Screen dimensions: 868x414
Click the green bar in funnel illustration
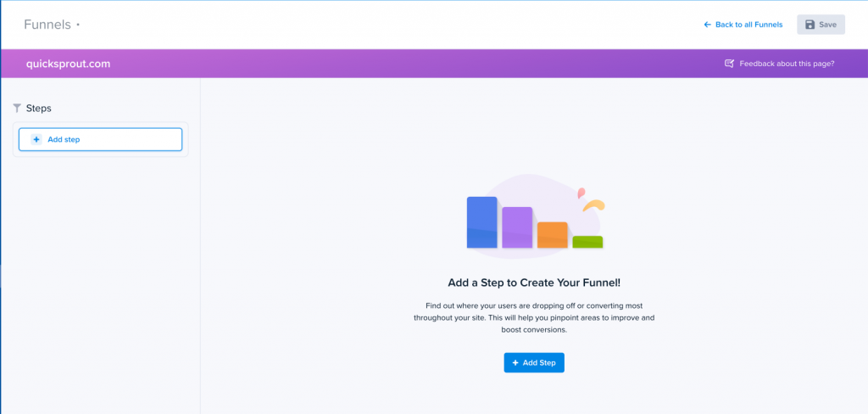coord(587,242)
